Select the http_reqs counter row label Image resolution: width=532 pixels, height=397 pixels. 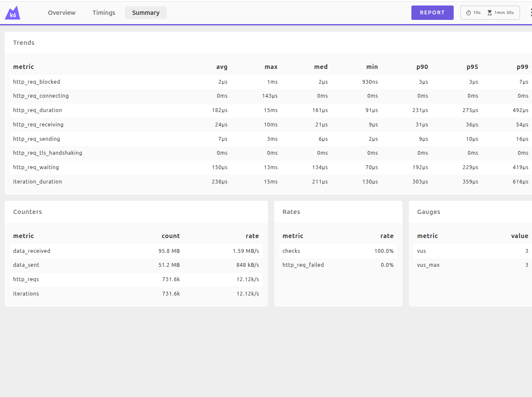26,279
